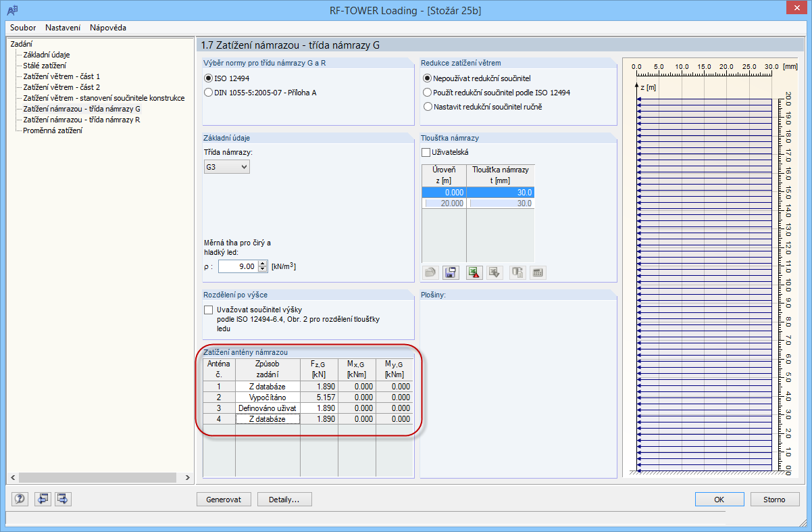Select DIN 1055-5:2005-07 - Příloha A
This screenshot has height=532, width=812.
260,92
